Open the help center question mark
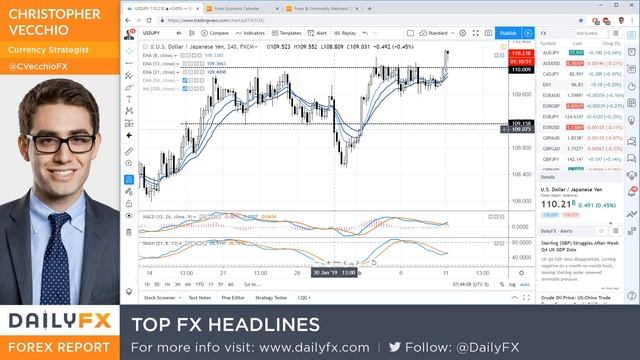The width and height of the screenshot is (640, 360). coord(631,296)
